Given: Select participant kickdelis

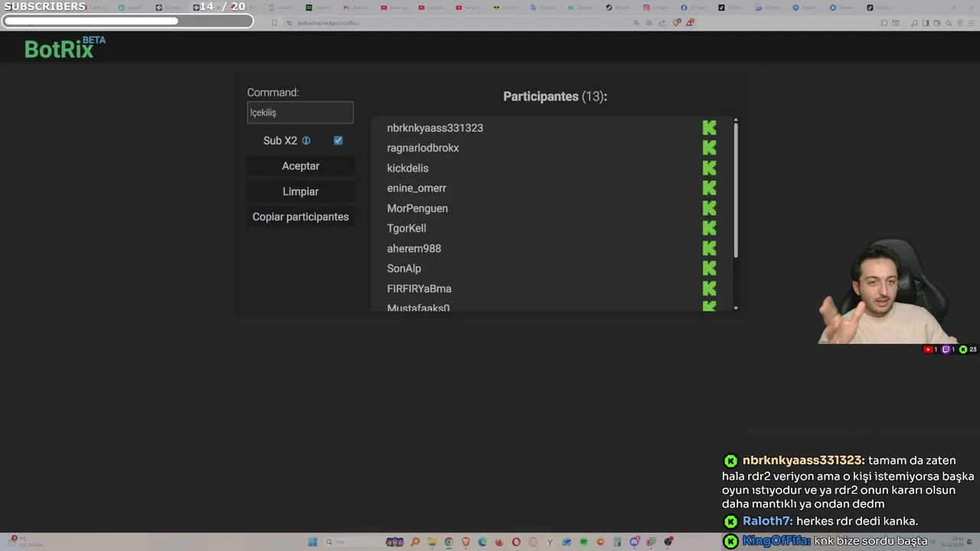Looking at the screenshot, I should point(407,168).
